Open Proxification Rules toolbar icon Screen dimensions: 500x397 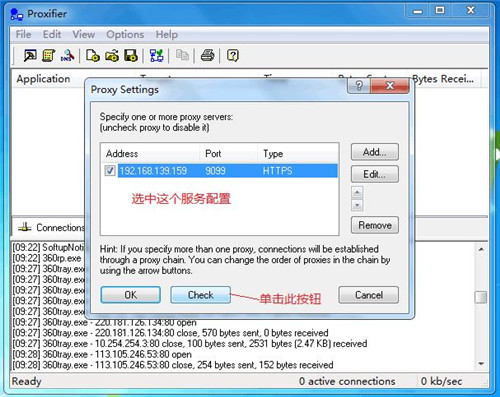49,55
